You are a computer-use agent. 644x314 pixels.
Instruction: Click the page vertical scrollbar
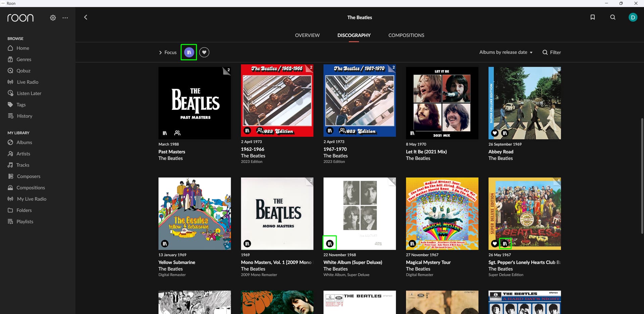(x=642, y=176)
